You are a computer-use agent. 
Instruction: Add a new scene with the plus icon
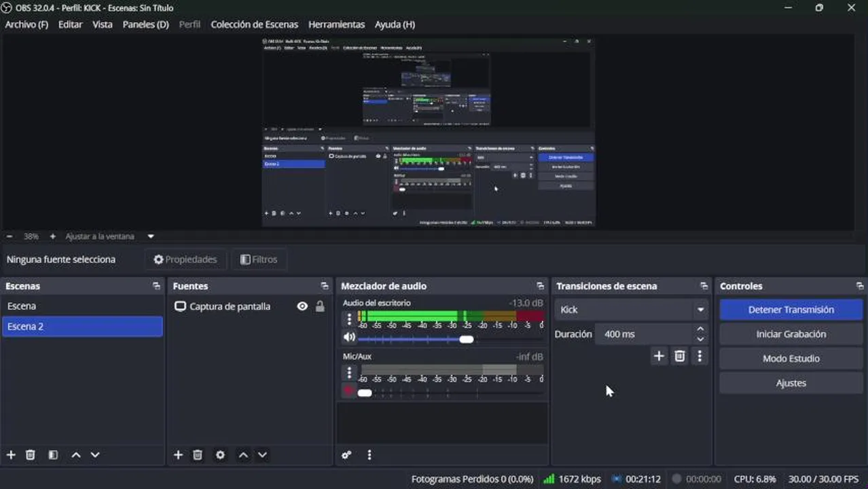pos(11,455)
